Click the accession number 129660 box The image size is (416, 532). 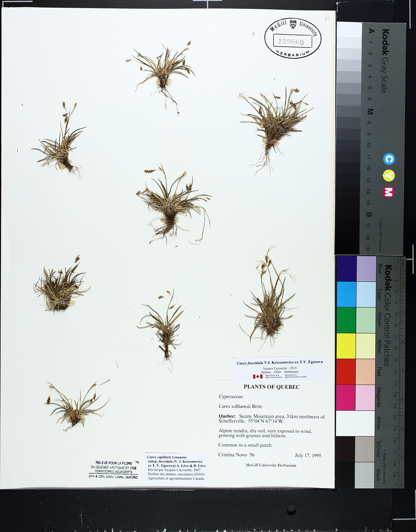292,41
